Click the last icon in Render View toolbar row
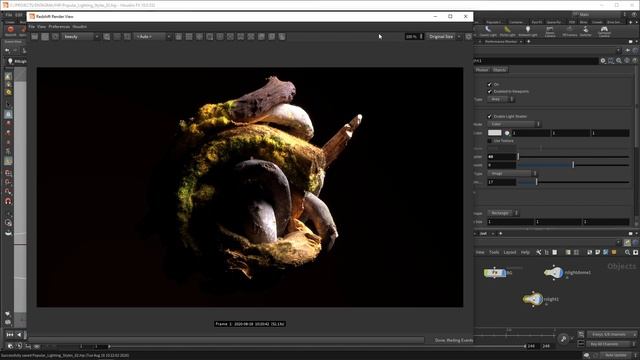 (x=282, y=37)
